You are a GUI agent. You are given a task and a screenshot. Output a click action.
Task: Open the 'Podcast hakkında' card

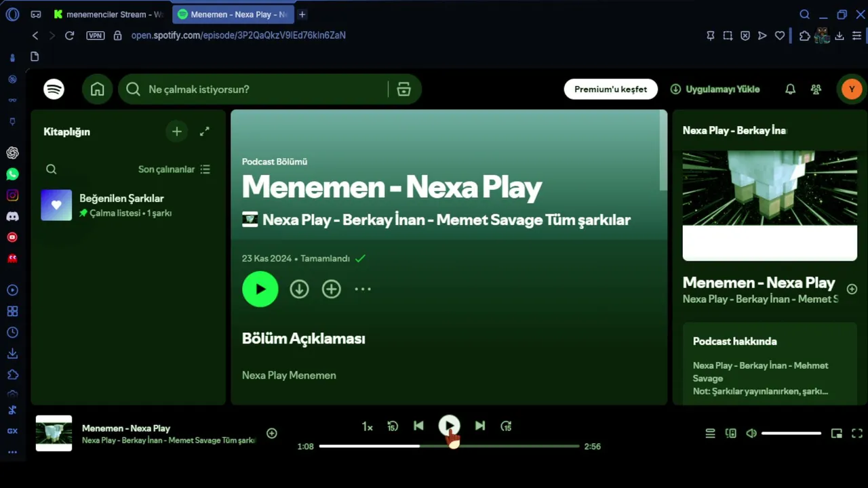coord(770,364)
